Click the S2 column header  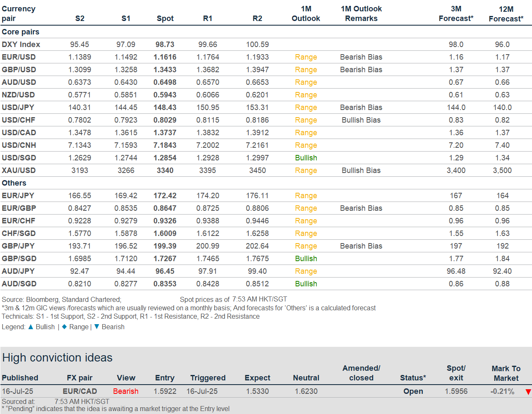[80, 18]
